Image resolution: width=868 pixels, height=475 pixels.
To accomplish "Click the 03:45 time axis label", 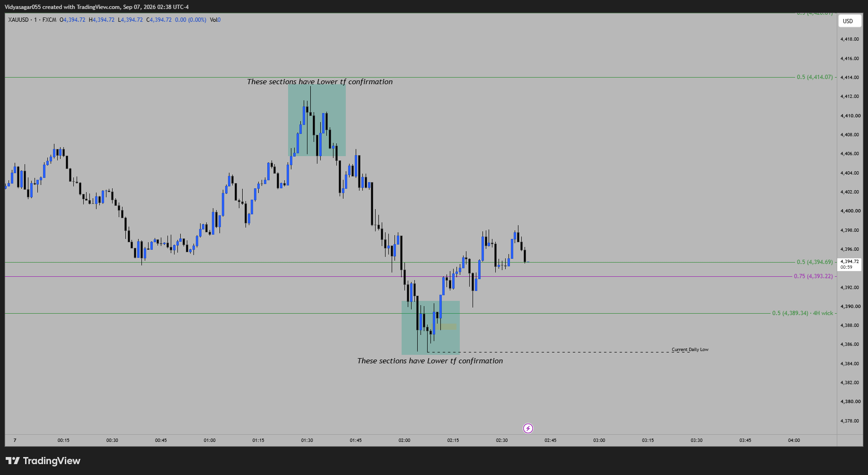I will pyautogui.click(x=745, y=440).
